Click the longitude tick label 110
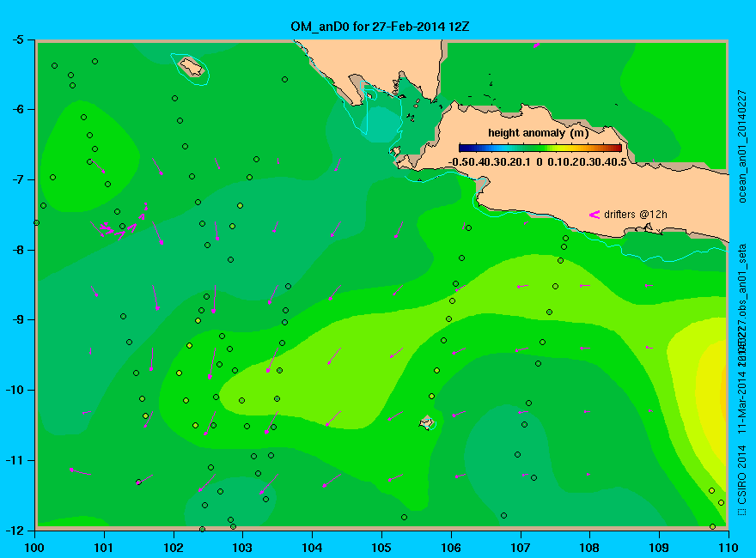 click(x=729, y=548)
